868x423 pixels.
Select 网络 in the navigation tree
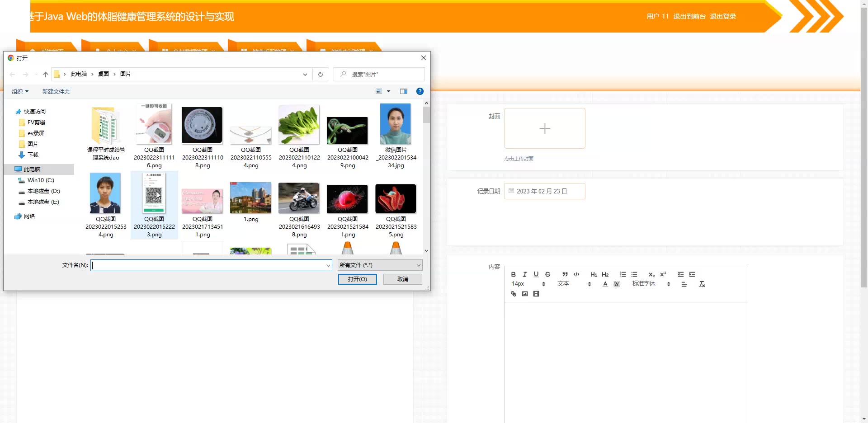pos(29,216)
